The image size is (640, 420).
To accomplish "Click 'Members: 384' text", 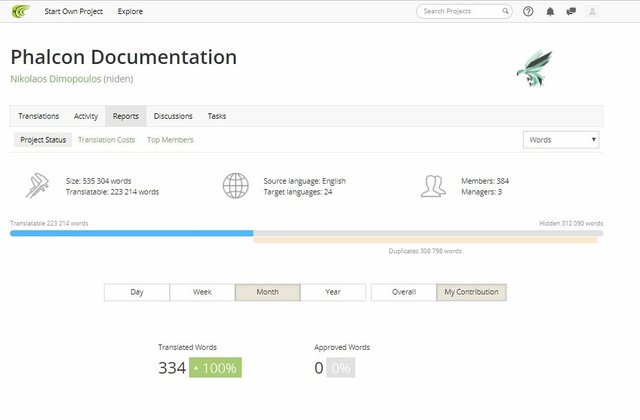I will pyautogui.click(x=485, y=181).
